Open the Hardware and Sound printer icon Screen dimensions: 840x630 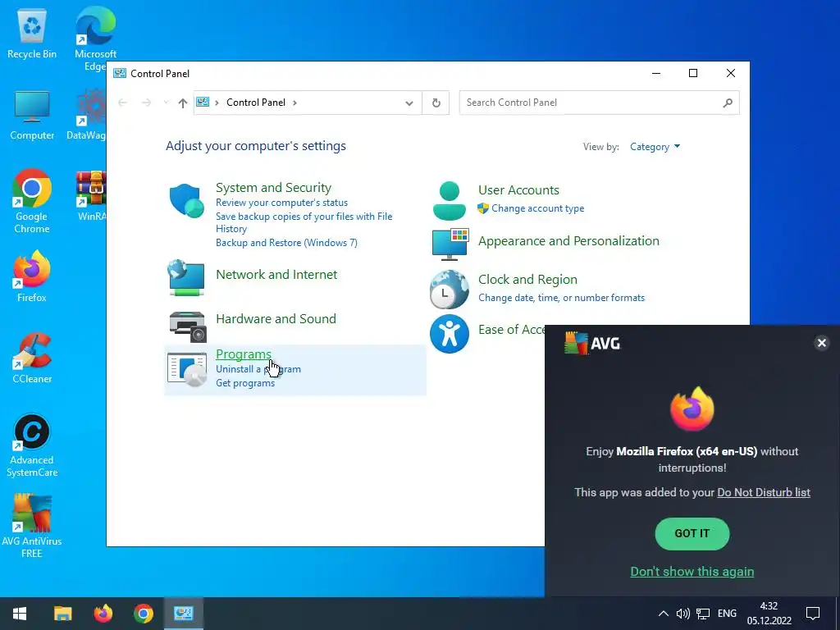188,326
